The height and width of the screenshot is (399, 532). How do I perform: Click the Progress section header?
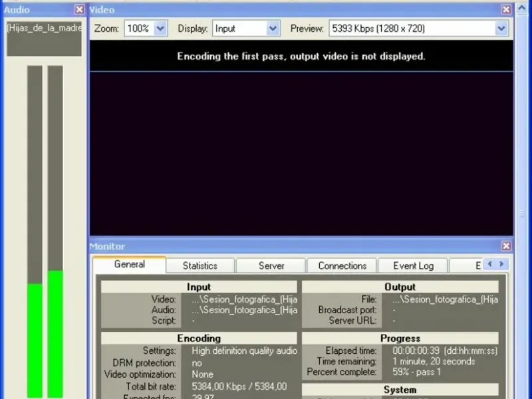coord(400,338)
